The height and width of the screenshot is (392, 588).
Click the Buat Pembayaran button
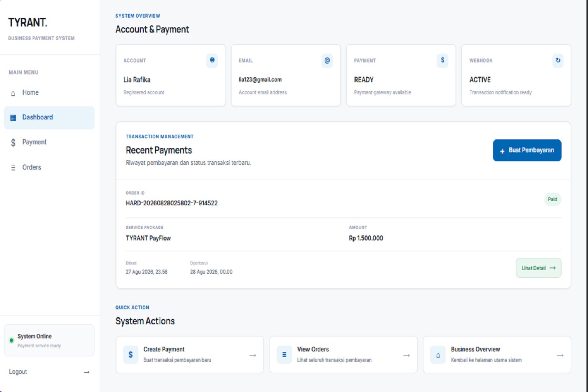pos(527,150)
